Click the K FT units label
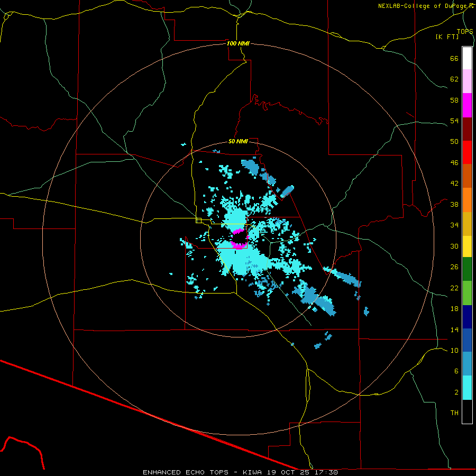This screenshot has height=476, width=476. pyautogui.click(x=447, y=36)
